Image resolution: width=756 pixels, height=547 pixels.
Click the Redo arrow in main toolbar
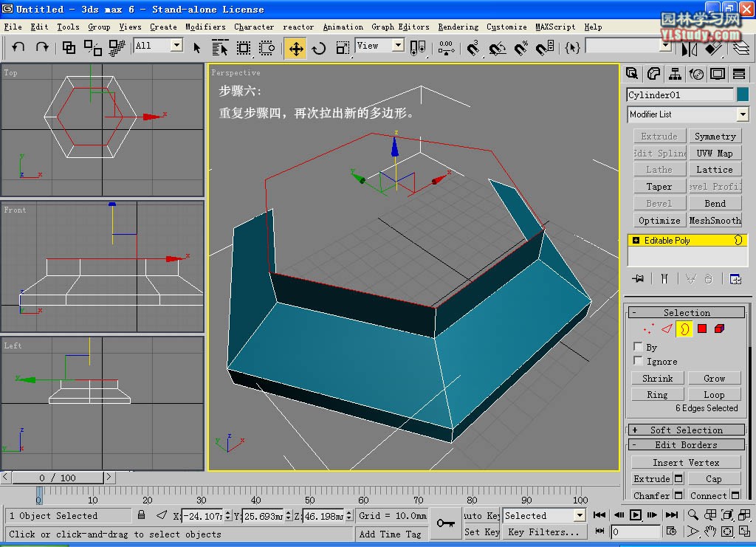point(42,47)
